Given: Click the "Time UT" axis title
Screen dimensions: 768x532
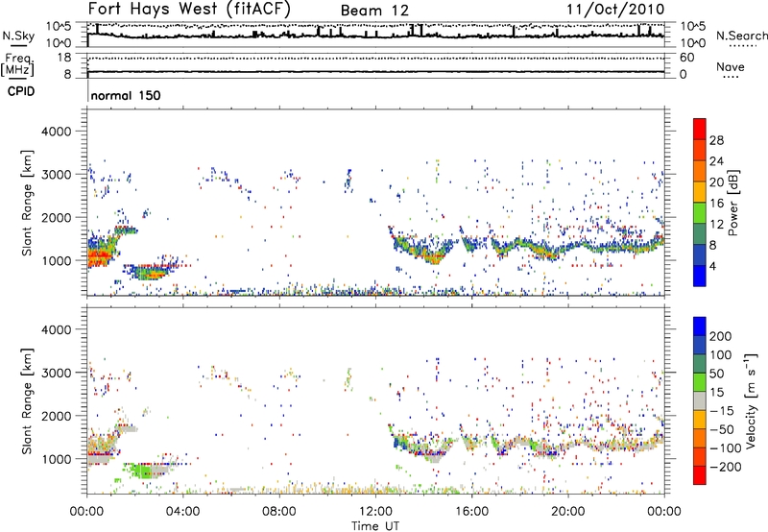Looking at the screenshot, I should (375, 525).
